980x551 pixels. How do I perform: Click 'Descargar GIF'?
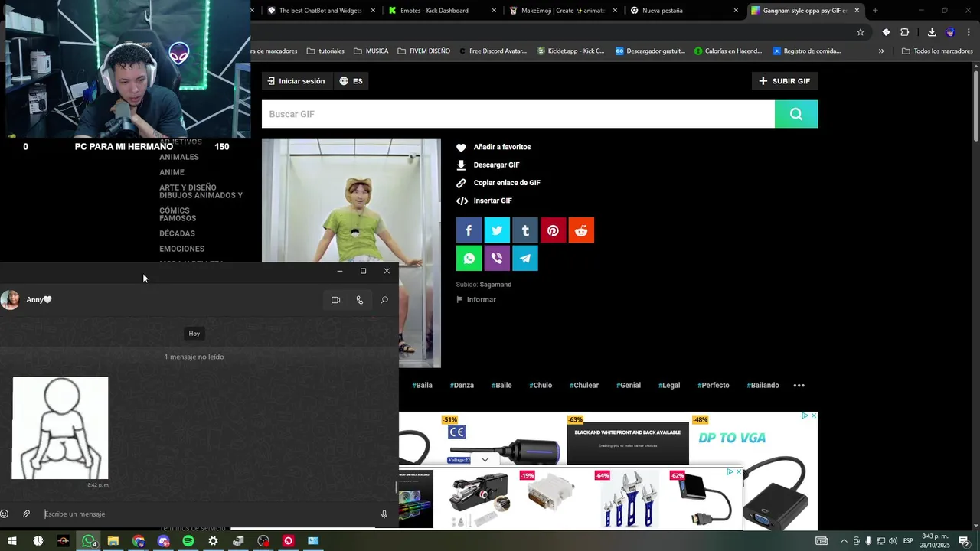pyautogui.click(x=488, y=165)
